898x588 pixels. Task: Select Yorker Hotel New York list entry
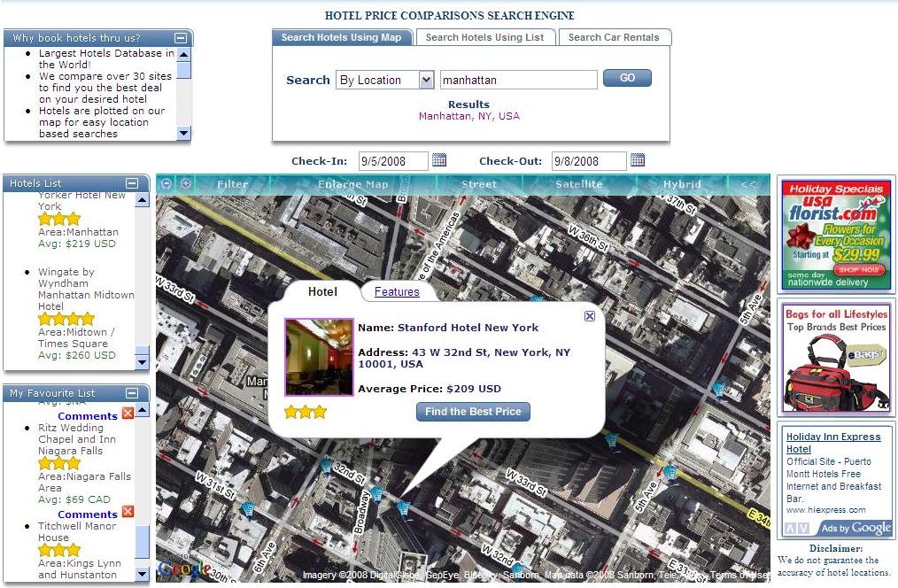point(81,200)
